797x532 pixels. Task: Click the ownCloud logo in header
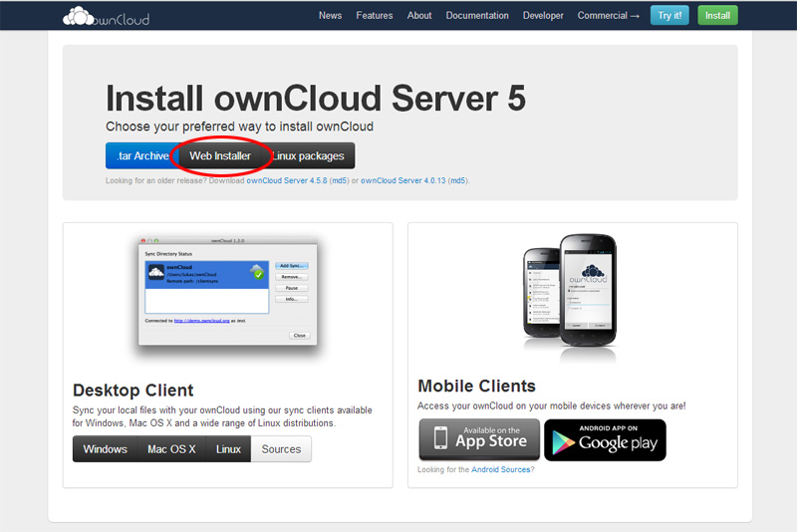[x=106, y=16]
